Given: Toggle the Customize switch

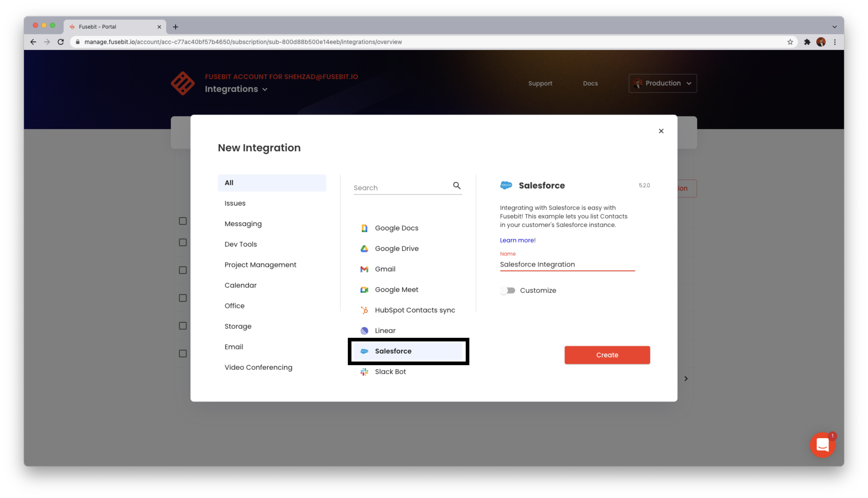Looking at the screenshot, I should point(508,290).
